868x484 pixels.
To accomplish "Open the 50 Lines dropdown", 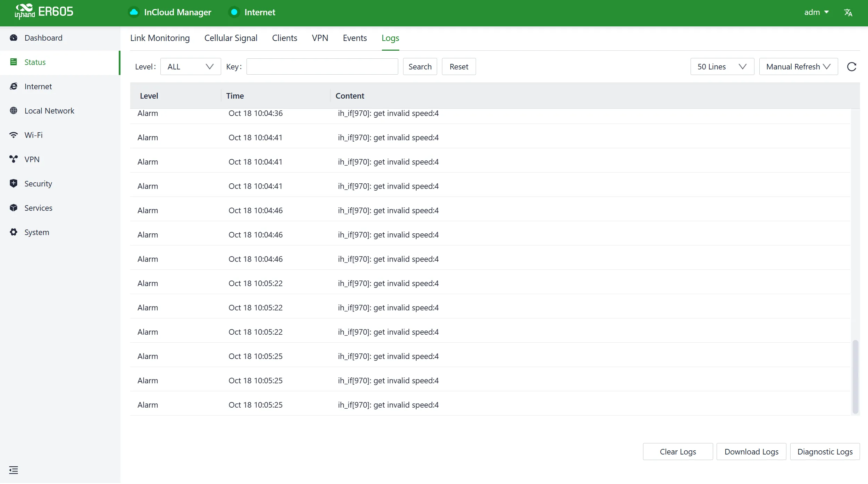I will click(x=722, y=67).
